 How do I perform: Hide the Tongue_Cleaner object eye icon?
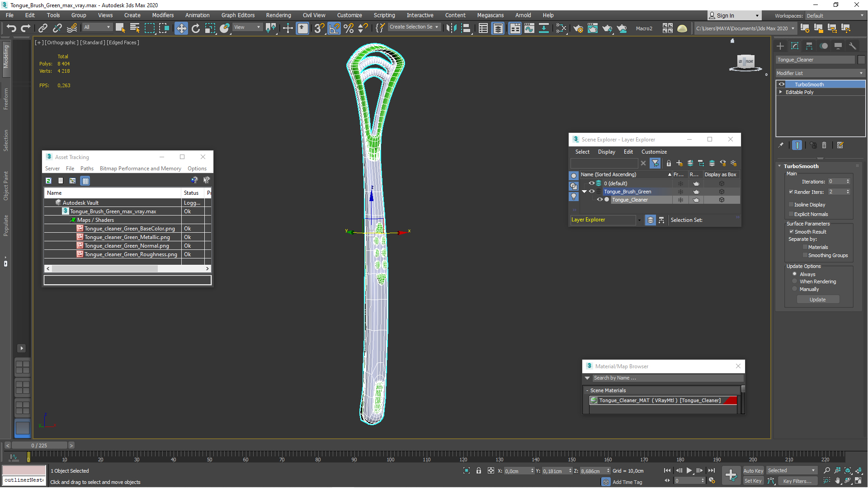pos(599,200)
